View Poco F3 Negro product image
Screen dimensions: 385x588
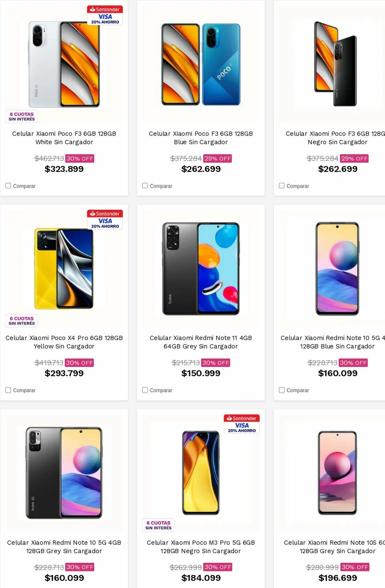pos(336,64)
